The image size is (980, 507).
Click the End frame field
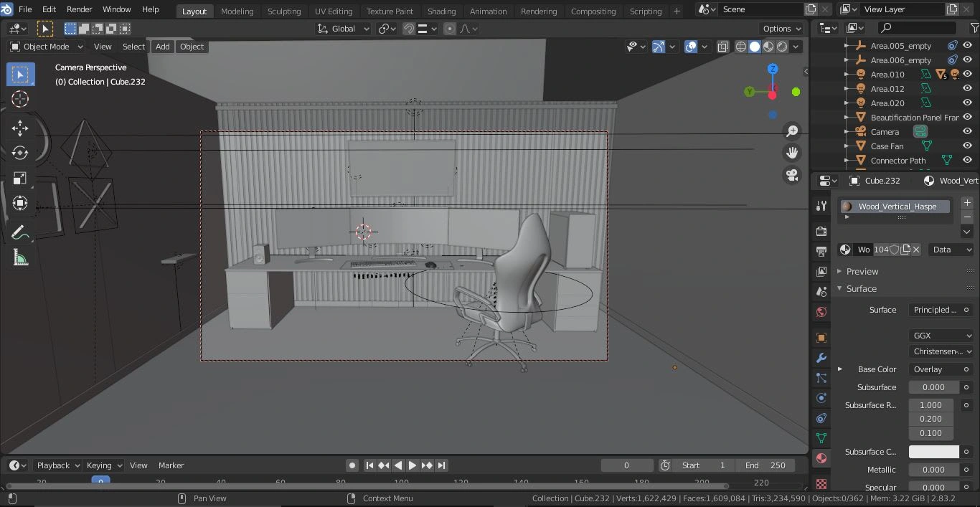(x=765, y=465)
